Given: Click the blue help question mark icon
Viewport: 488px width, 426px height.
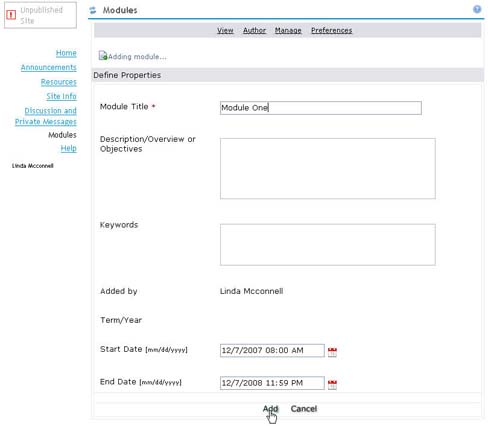Looking at the screenshot, I should [x=477, y=9].
